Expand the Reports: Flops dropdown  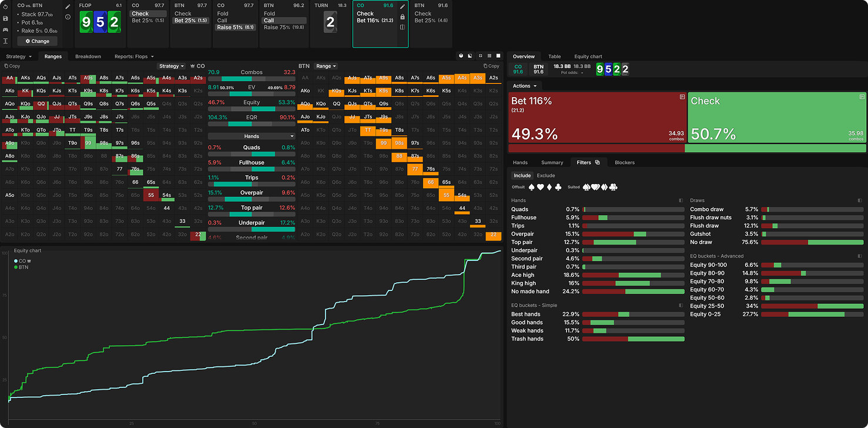[134, 56]
